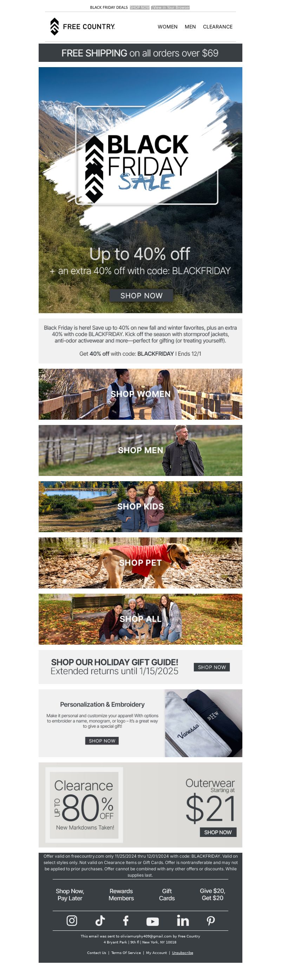Click Shop Now under Personalization & Embroidery
The image size is (281, 980).
[102, 741]
